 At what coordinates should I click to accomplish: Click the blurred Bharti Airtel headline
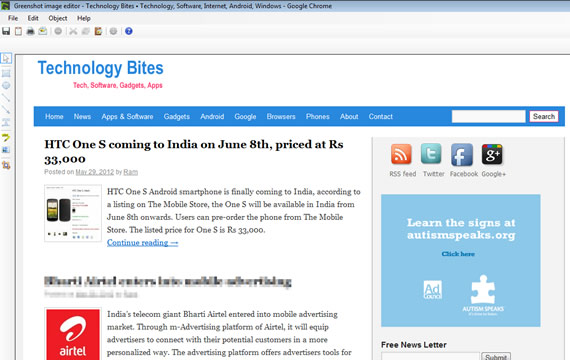tap(168, 281)
